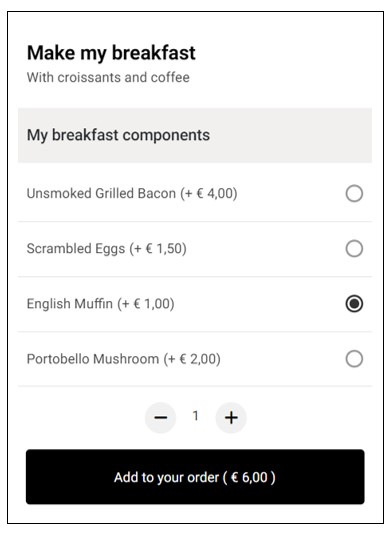Click the + € 1,00 muffin price

(146, 304)
